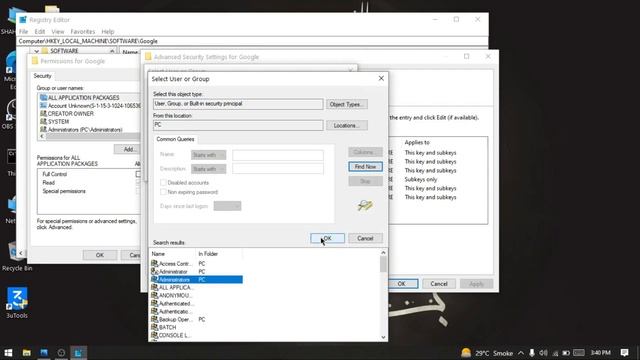This screenshot has height=360, width=640.
Task: Show hidden system tray icons
Action: 521,353
